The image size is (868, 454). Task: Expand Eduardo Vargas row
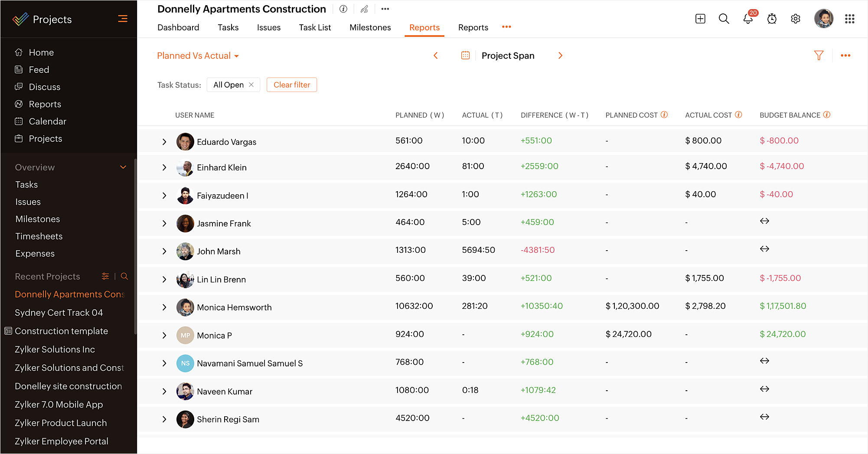coord(164,142)
